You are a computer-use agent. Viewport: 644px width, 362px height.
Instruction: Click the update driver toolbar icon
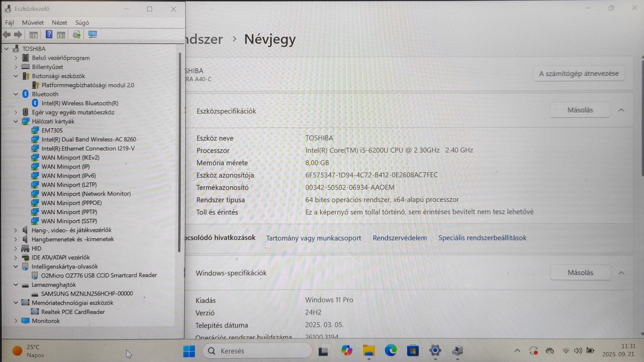(76, 34)
